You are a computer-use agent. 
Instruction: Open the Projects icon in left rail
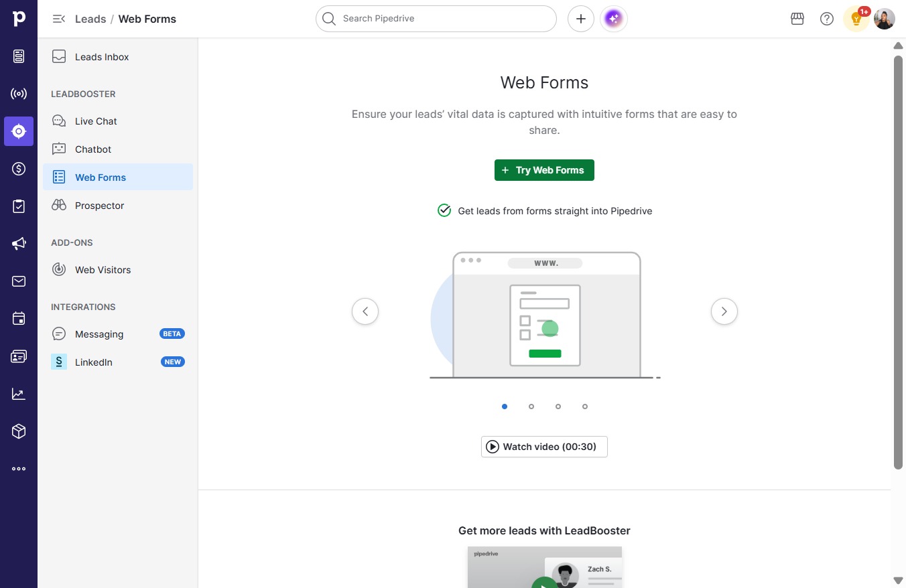coord(19,56)
